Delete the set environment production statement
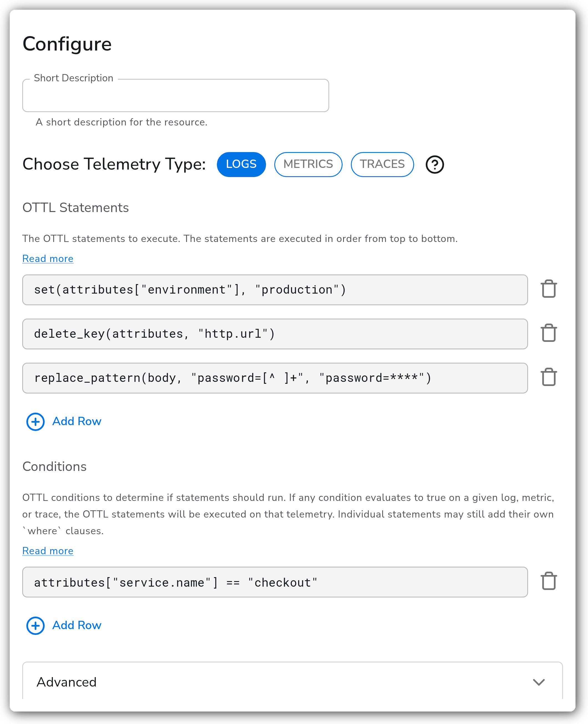588x724 pixels. (x=548, y=289)
